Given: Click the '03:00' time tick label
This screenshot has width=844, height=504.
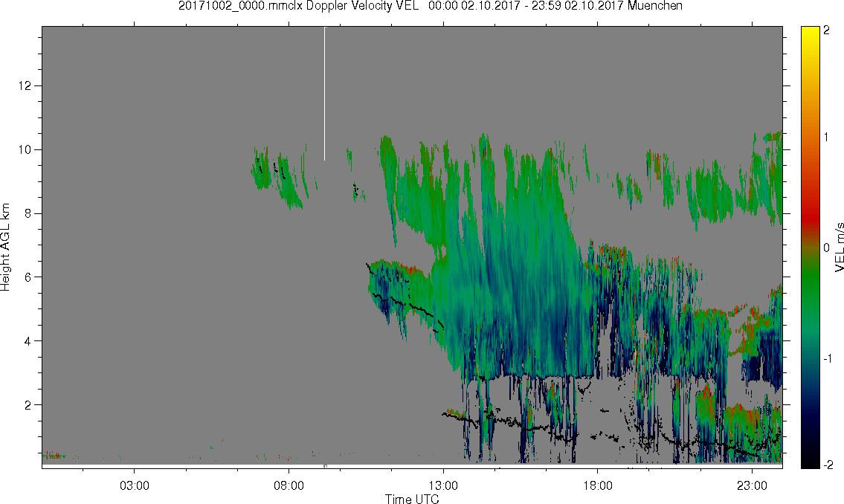Looking at the screenshot, I should pos(134,485).
